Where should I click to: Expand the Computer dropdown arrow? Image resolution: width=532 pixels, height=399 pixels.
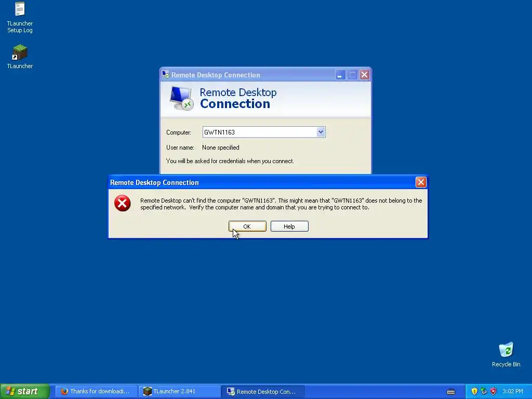pyautogui.click(x=321, y=132)
